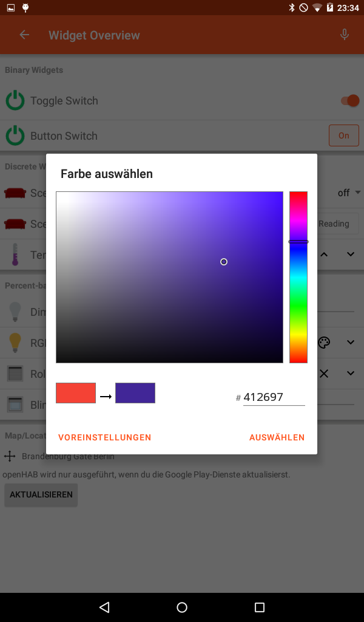Tap the upper red sofa scene icon
The width and height of the screenshot is (364, 622).
(x=15, y=193)
